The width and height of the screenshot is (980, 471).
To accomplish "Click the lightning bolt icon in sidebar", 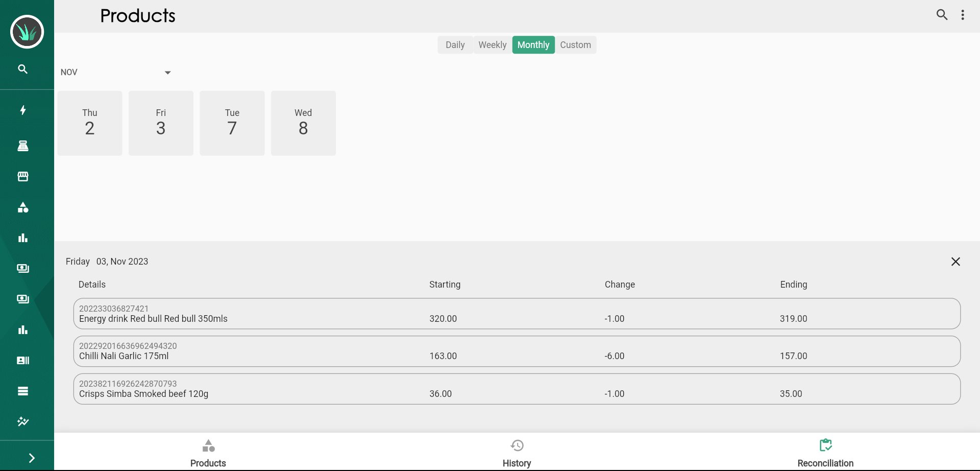I will point(23,110).
